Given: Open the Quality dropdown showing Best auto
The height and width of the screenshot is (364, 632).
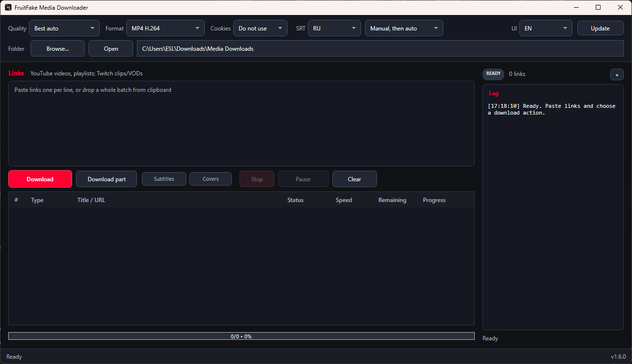Looking at the screenshot, I should [64, 28].
